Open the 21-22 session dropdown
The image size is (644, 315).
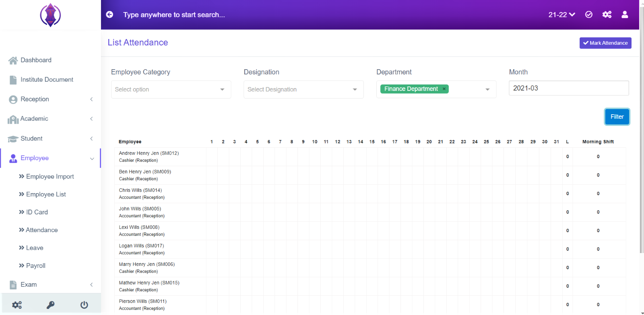[x=561, y=14]
